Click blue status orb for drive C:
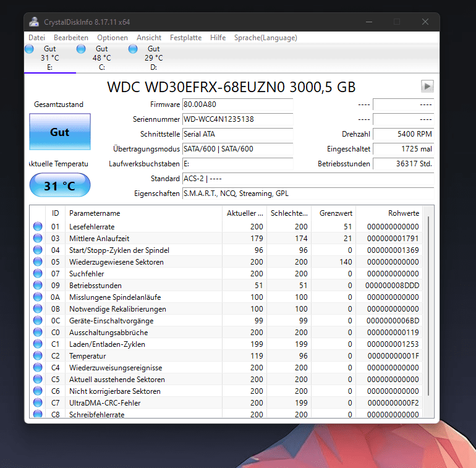The image size is (476, 468). point(81,49)
